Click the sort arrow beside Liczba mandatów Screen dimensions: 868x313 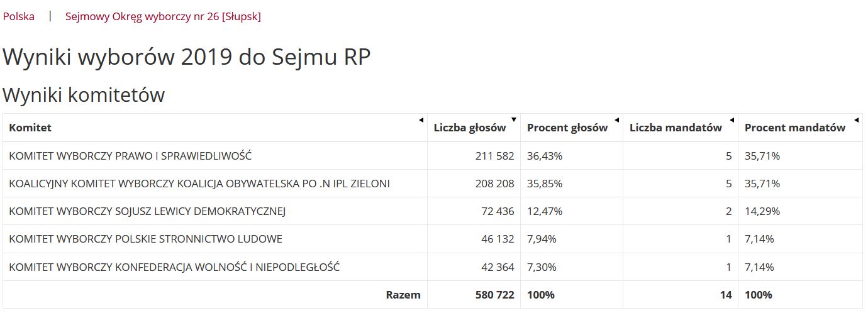tap(732, 120)
